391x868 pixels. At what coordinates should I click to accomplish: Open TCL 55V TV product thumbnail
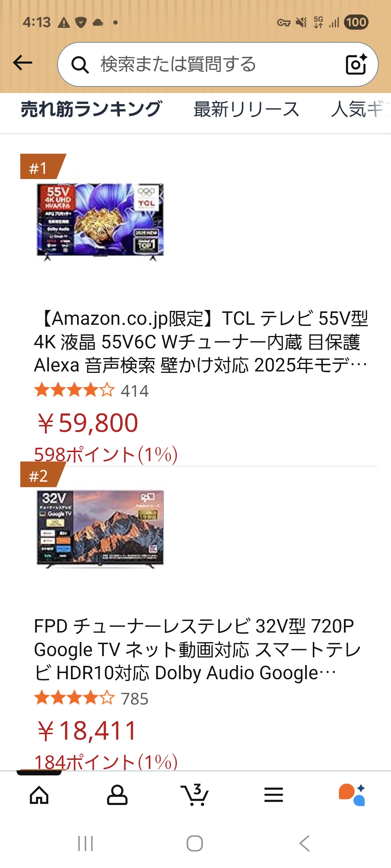click(100, 222)
